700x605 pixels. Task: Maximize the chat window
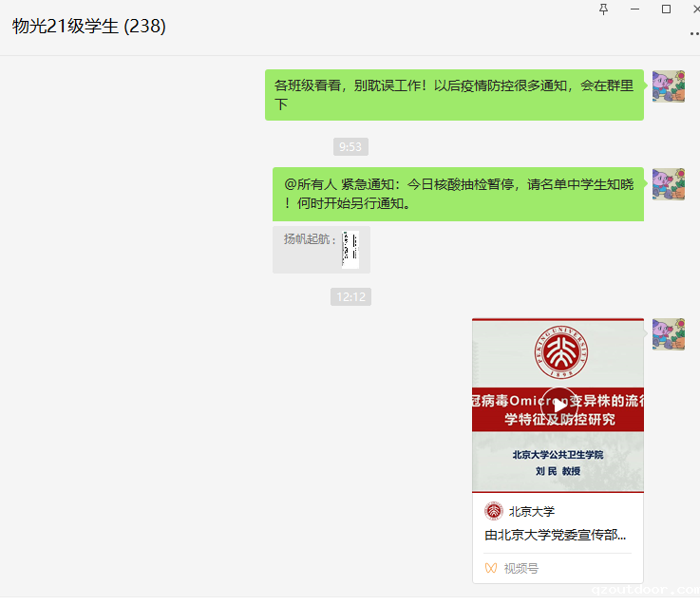[x=666, y=9]
